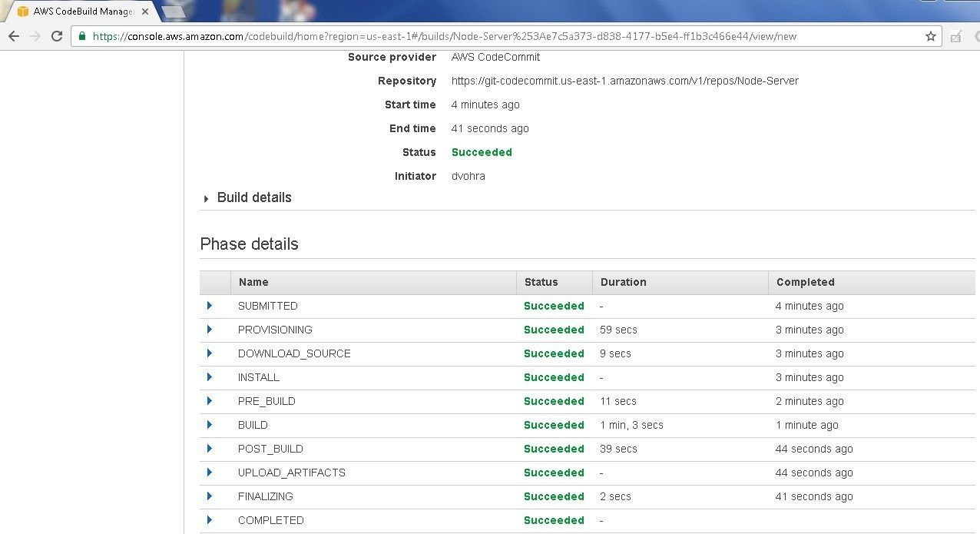Viewport: 980px width, 534px height.
Task: Click the Name column header
Action: (x=373, y=282)
